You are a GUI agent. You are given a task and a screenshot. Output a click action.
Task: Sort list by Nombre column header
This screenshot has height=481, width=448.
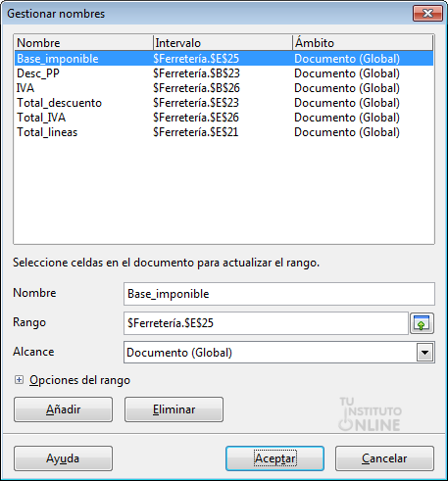[83, 43]
